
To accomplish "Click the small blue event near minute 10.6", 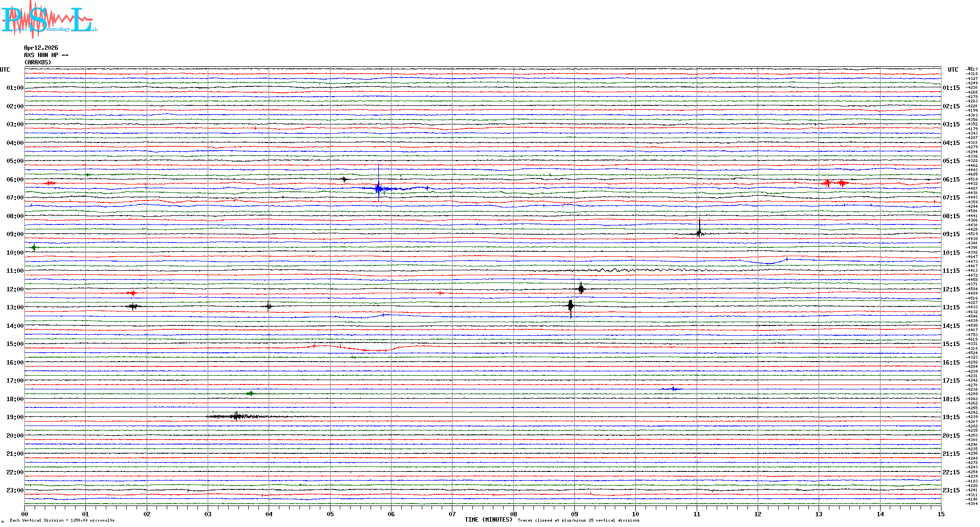I will click(673, 389).
